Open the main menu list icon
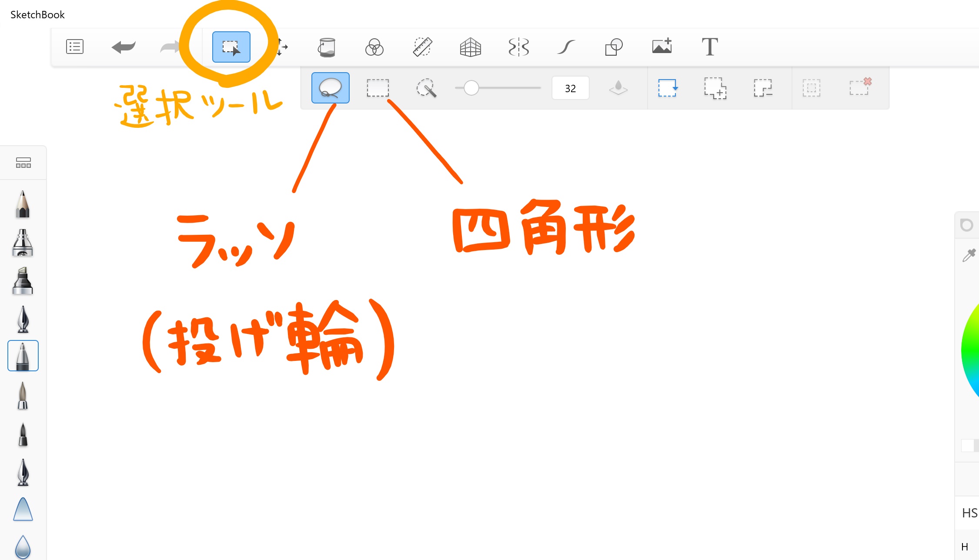Image resolution: width=979 pixels, height=560 pixels. pos(74,47)
